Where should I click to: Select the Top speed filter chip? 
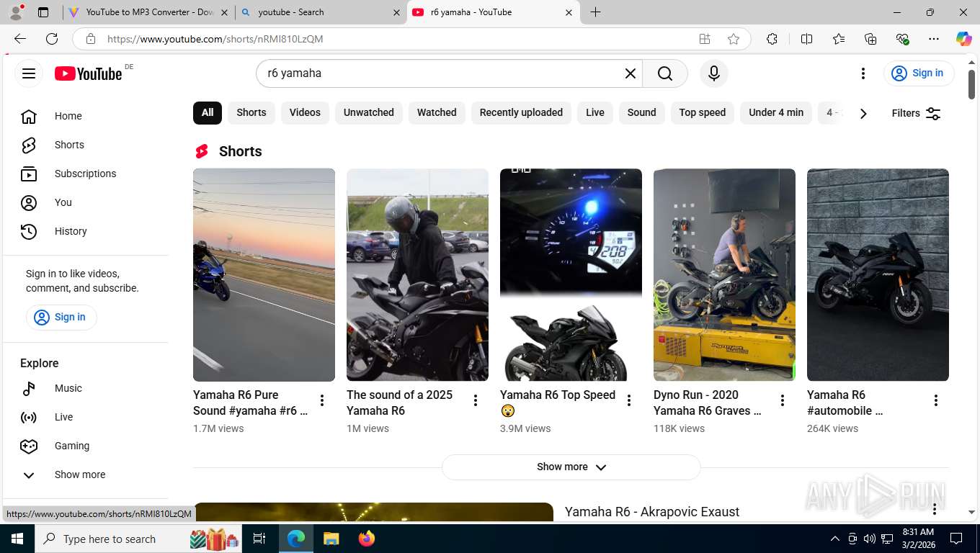(x=703, y=112)
